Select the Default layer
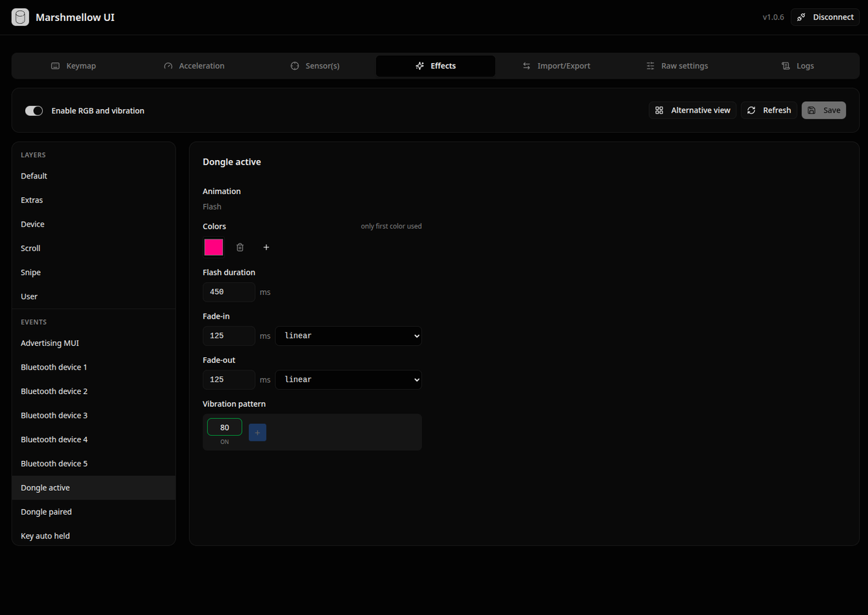Viewport: 868px width, 615px height. pos(94,176)
